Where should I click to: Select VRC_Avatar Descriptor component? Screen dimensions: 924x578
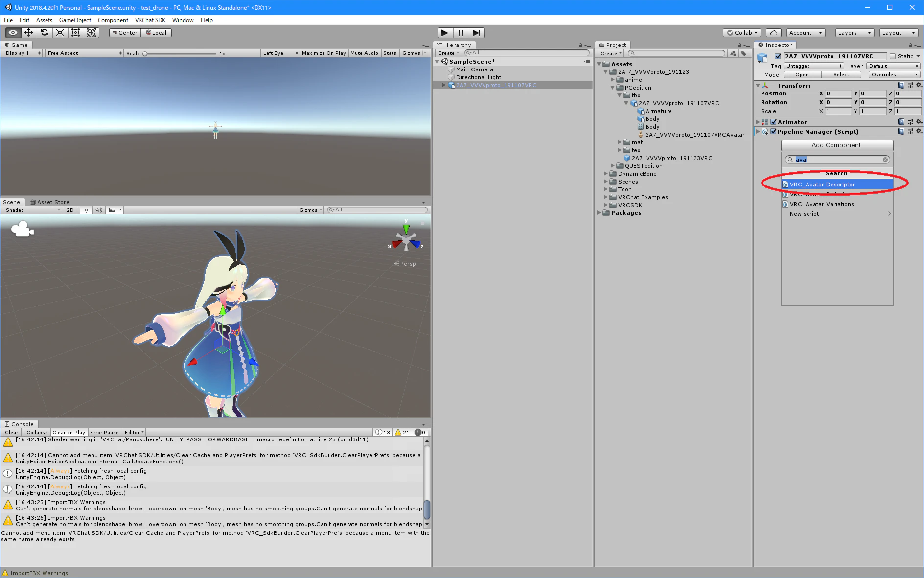[837, 185]
